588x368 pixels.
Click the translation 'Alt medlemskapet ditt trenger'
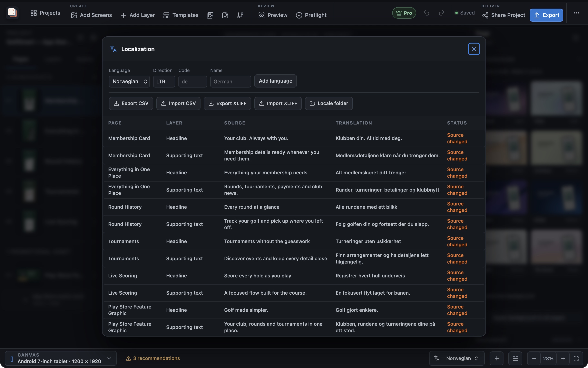[x=371, y=173]
